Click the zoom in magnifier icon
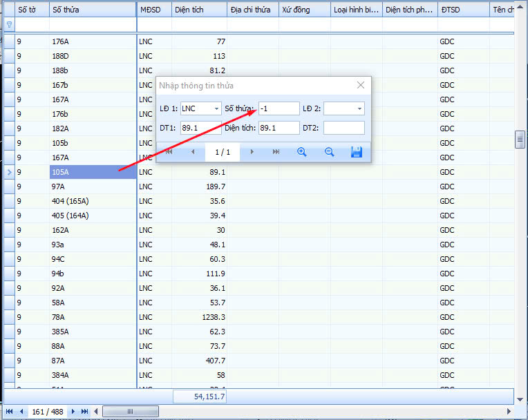The image size is (528, 420). point(301,152)
